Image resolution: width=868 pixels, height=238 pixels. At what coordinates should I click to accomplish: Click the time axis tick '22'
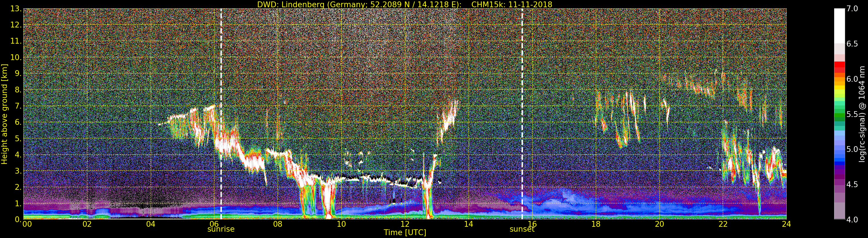(723, 224)
